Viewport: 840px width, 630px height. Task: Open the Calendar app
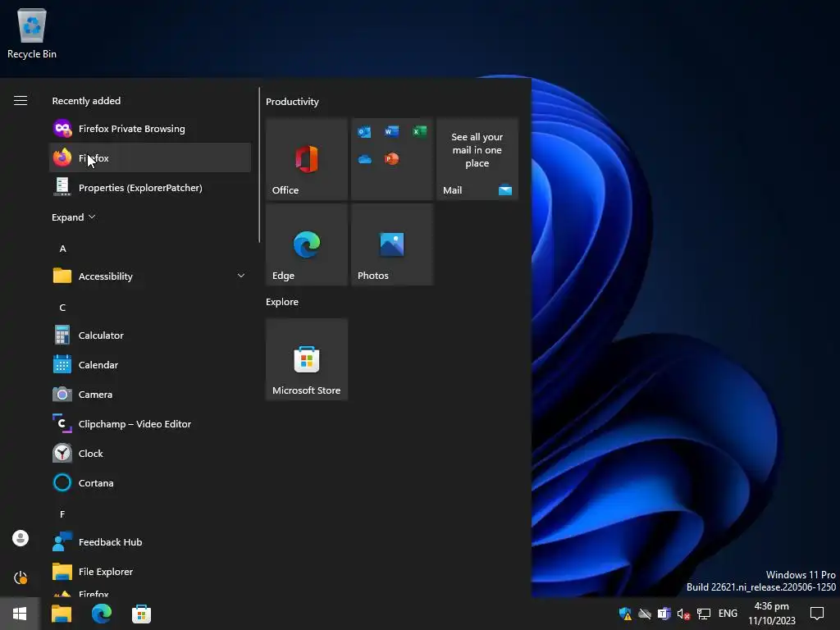[x=149, y=365]
